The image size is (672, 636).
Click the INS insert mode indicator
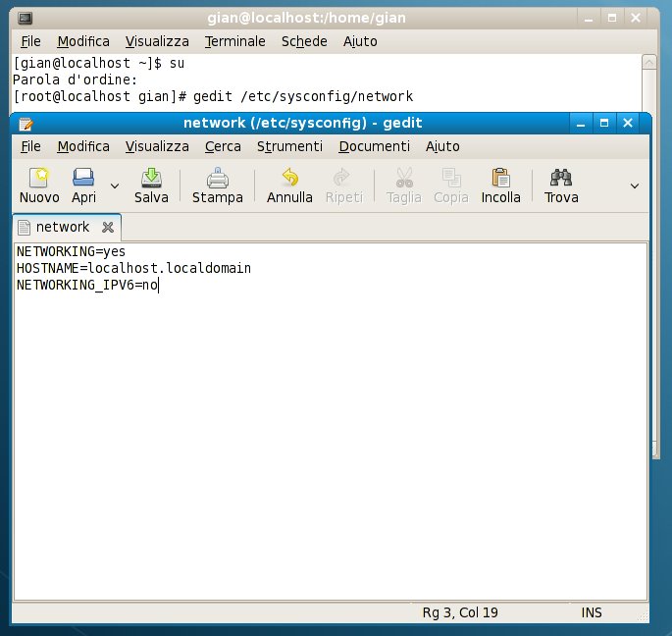pyautogui.click(x=592, y=612)
